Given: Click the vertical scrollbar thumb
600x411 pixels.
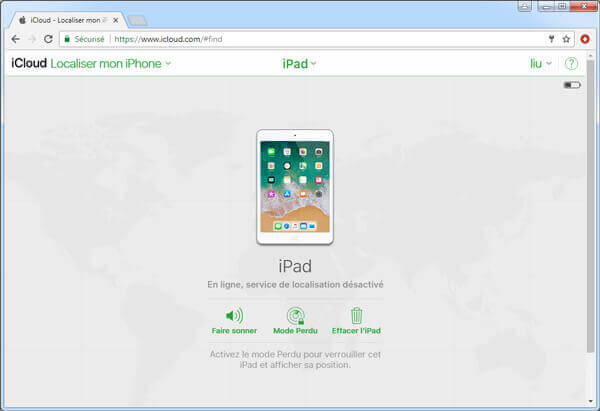Looking at the screenshot, I should [591, 207].
